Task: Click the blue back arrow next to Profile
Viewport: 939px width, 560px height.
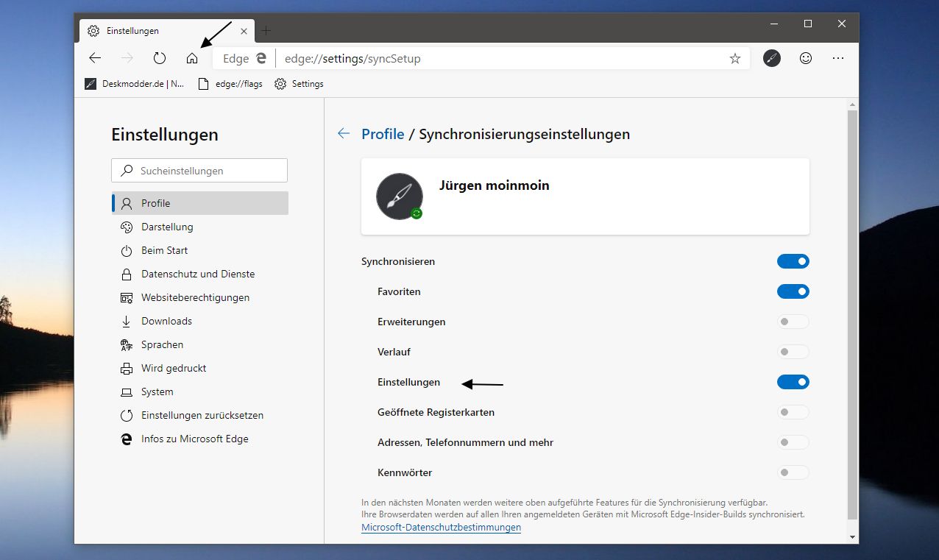Action: coord(344,133)
